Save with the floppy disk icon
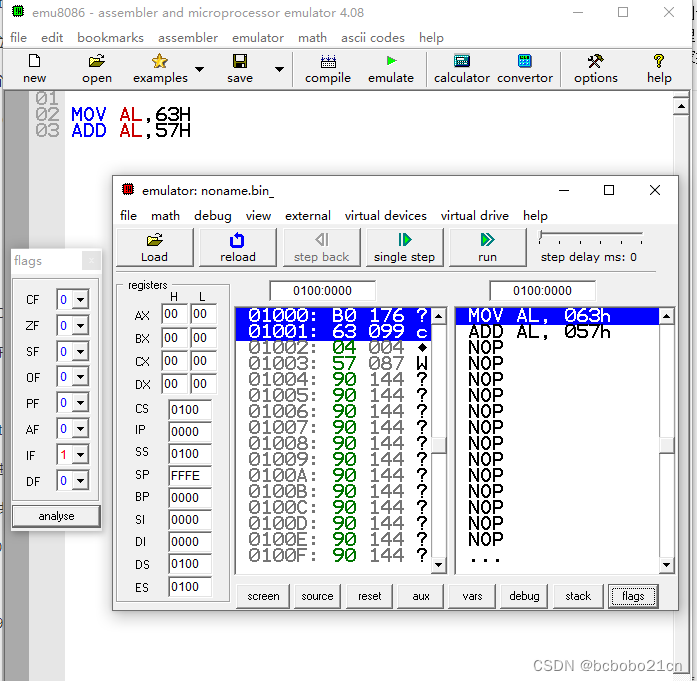The height and width of the screenshot is (681, 697). (240, 60)
